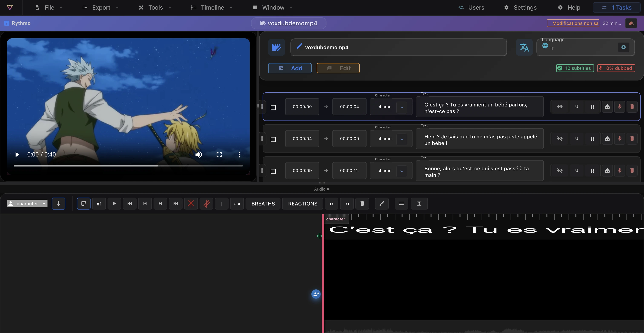Open the 1 Tasks panel
This screenshot has width=644, height=333.
617,7
